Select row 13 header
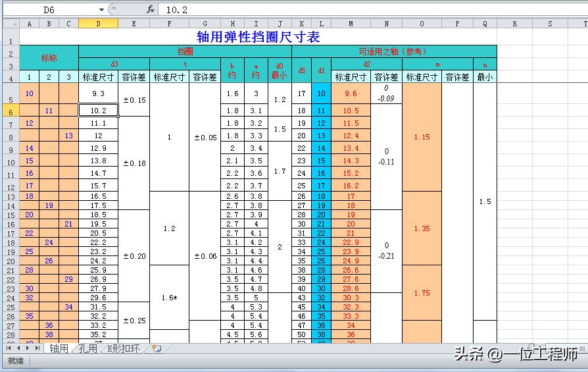The width and height of the screenshot is (588, 372). coord(11,197)
